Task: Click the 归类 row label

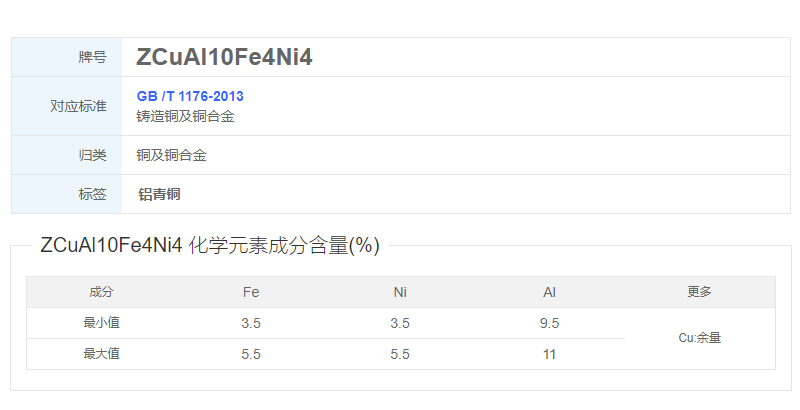Action: pos(92,155)
